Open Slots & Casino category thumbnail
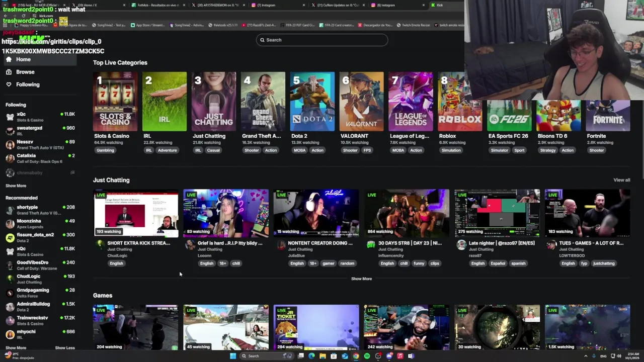The width and height of the screenshot is (644, 362). tap(115, 102)
